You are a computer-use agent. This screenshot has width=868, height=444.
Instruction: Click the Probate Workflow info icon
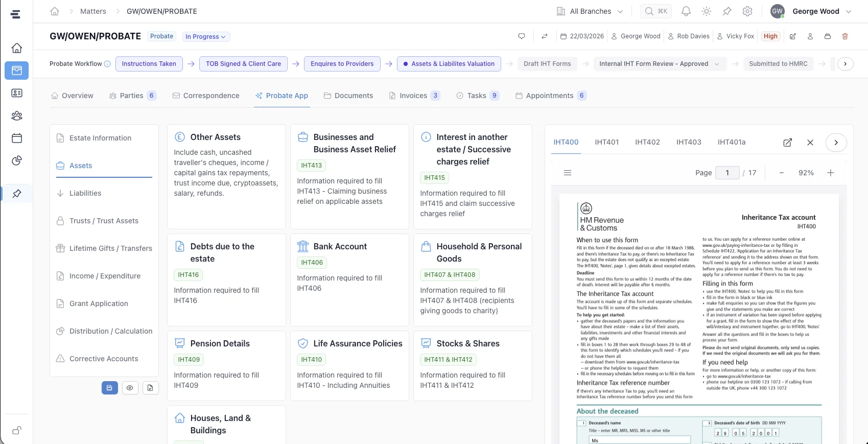tap(107, 64)
